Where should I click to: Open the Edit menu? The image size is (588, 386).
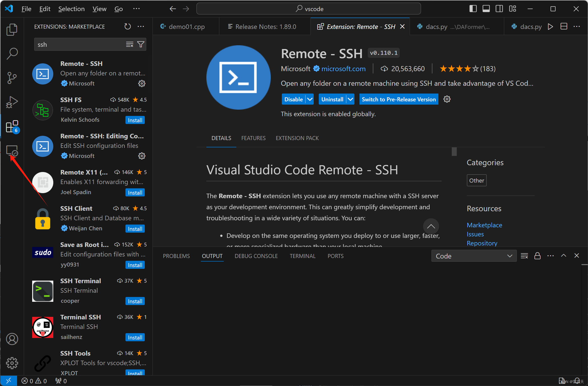[x=45, y=9]
